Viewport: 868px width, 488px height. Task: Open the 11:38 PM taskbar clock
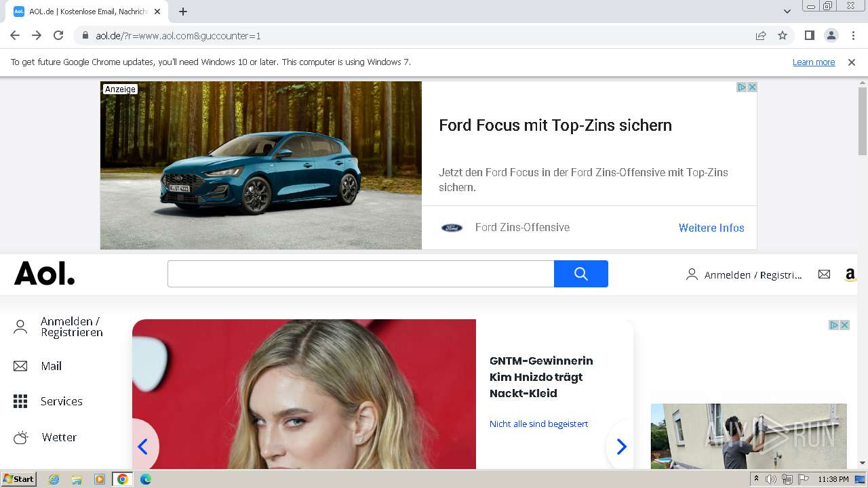tap(833, 479)
